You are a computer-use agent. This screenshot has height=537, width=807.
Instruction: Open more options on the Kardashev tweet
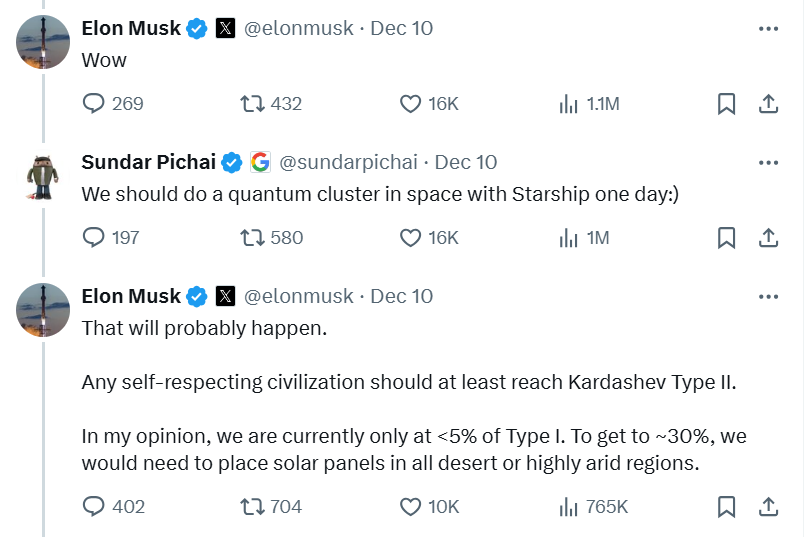pos(768,296)
